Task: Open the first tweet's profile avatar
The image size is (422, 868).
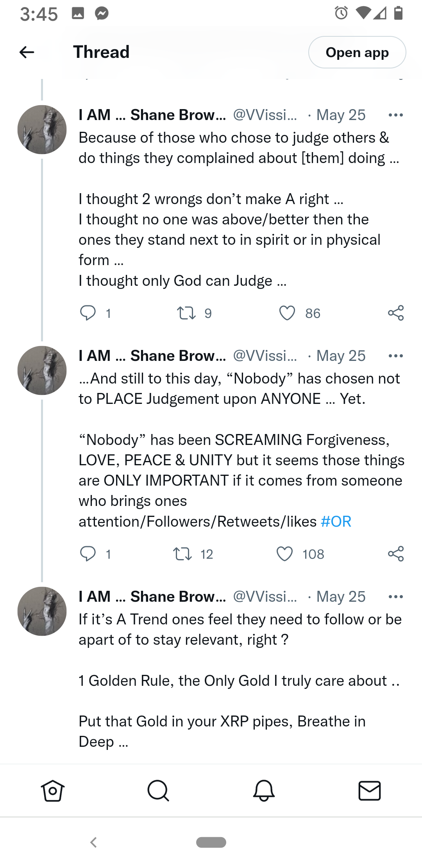Action: point(42,129)
